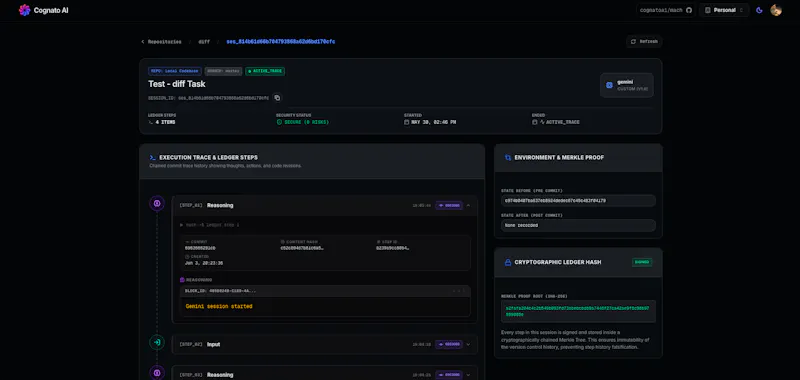Click the State After None recorded field
This screenshot has width=800, height=380.
click(578, 225)
